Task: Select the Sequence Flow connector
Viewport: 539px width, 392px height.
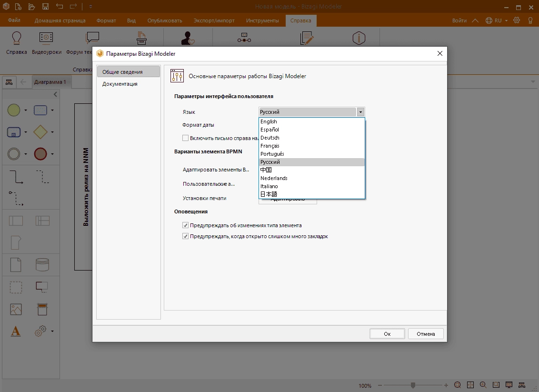Action: [16, 177]
